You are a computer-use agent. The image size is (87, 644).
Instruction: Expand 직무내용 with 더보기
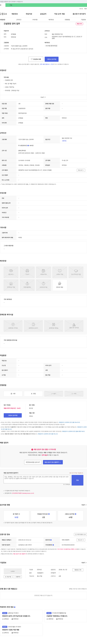tap(43, 97)
